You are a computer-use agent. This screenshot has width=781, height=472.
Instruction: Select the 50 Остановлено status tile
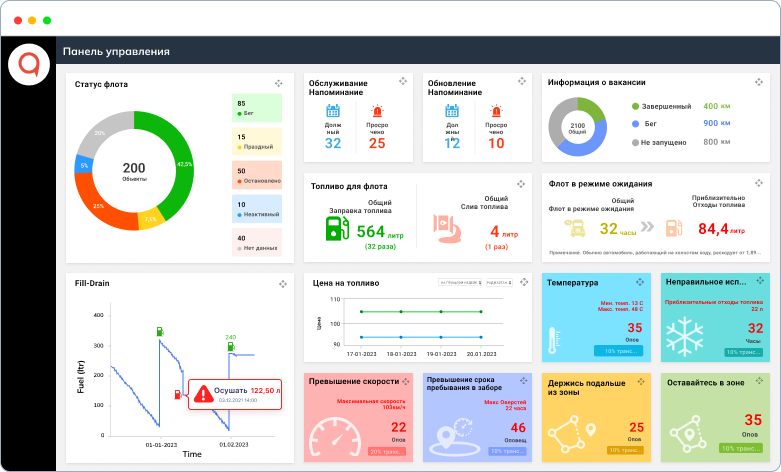point(257,175)
